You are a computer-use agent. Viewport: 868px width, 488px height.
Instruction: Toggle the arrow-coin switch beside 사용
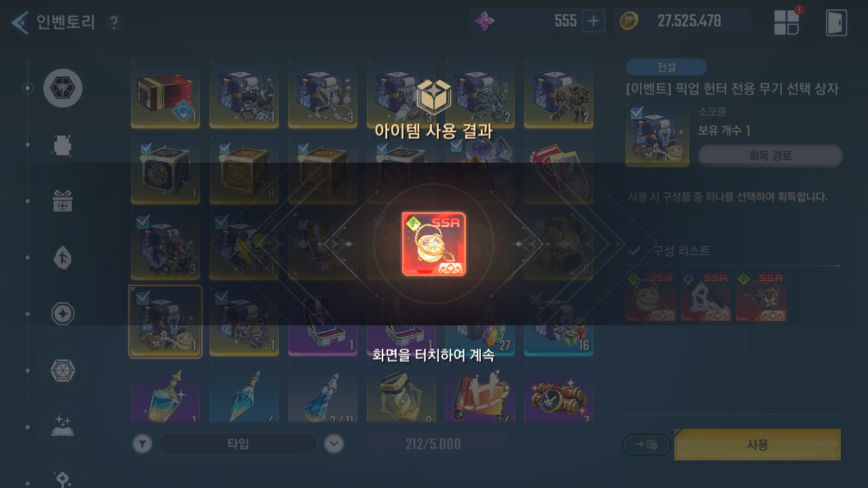(x=647, y=445)
